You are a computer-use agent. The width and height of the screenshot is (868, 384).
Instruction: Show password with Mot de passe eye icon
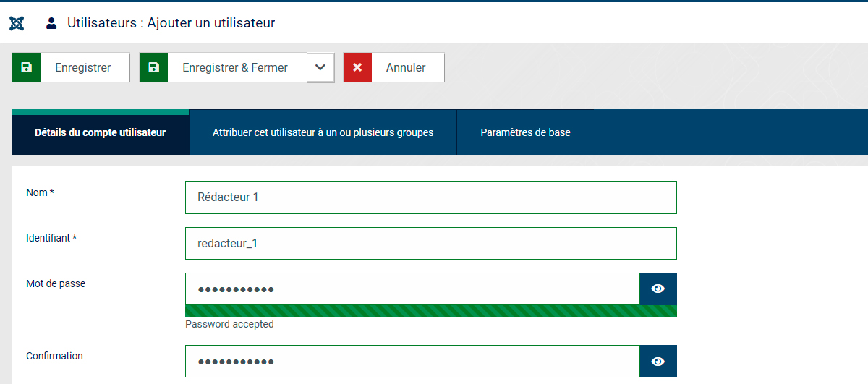click(x=658, y=289)
